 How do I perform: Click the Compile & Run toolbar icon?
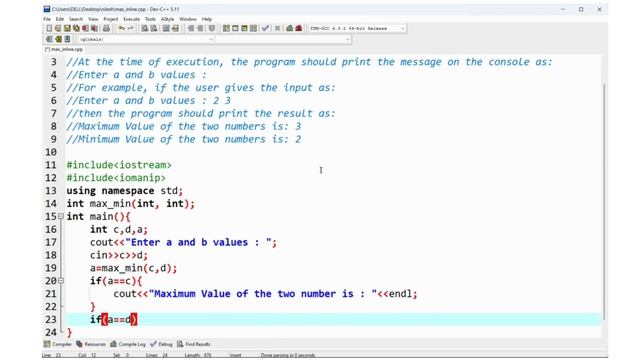(244, 28)
